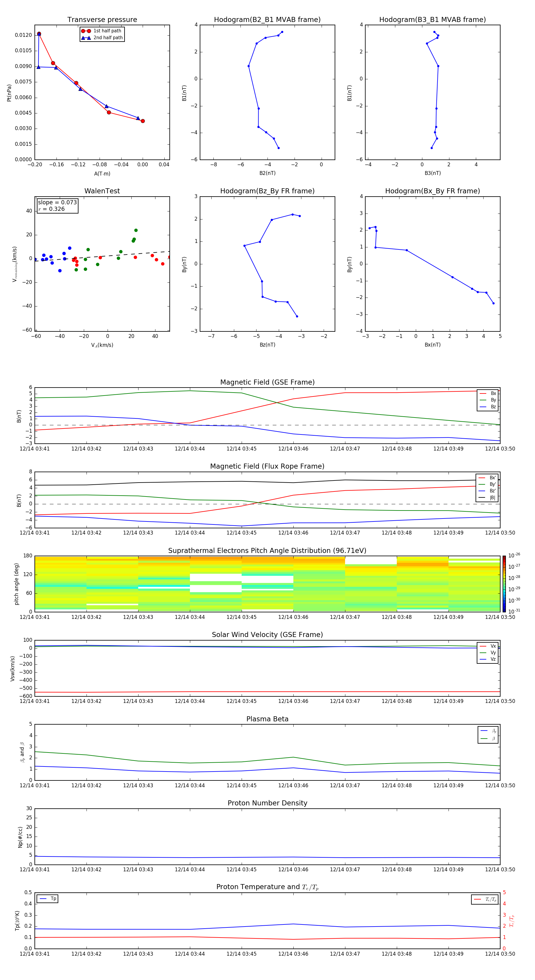Click the Proton Number Density title
This screenshot has width=535, height=980.
[x=267, y=803]
